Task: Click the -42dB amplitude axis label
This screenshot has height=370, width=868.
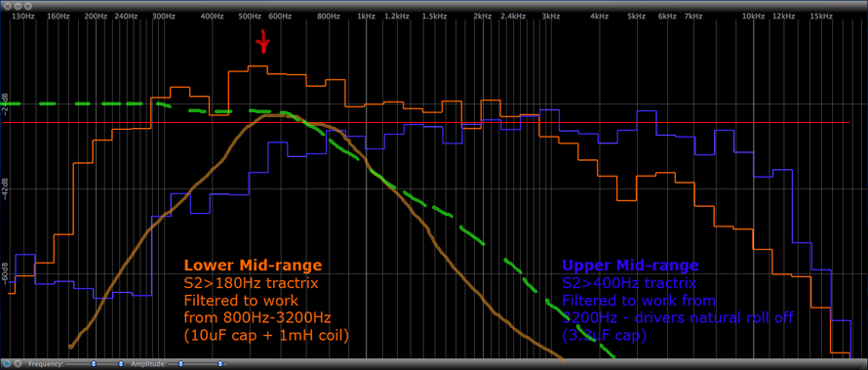Action: [x=5, y=189]
